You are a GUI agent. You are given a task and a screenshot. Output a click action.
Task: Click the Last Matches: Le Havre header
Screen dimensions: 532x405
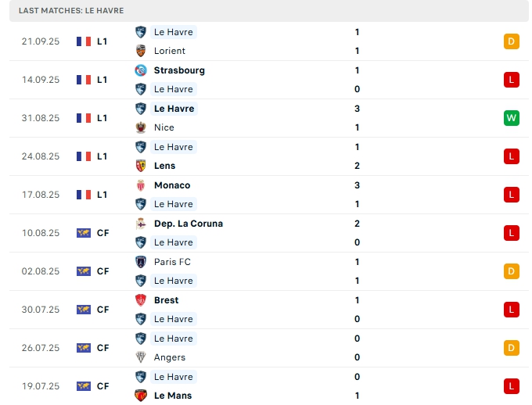[71, 10]
